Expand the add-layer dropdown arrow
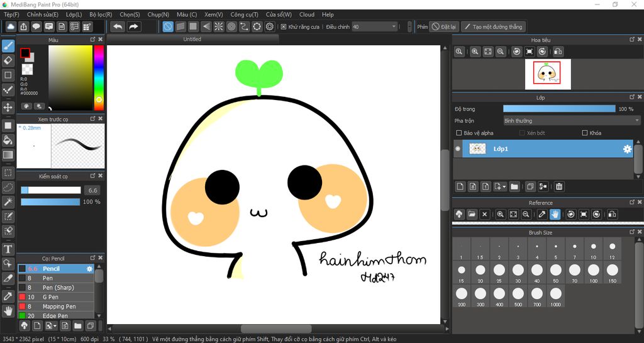This screenshot has width=644, height=343. [504, 186]
